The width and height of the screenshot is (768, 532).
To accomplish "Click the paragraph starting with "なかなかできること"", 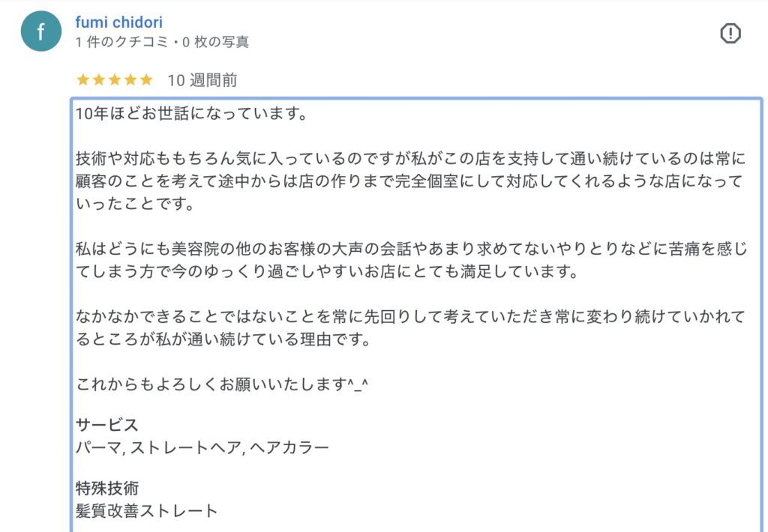I will (411, 328).
